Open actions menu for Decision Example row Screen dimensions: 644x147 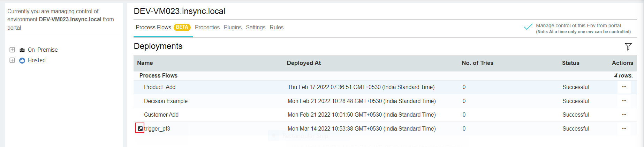point(624,101)
